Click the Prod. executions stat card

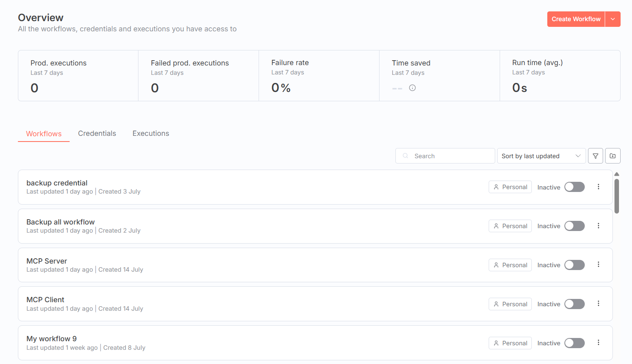click(x=78, y=76)
